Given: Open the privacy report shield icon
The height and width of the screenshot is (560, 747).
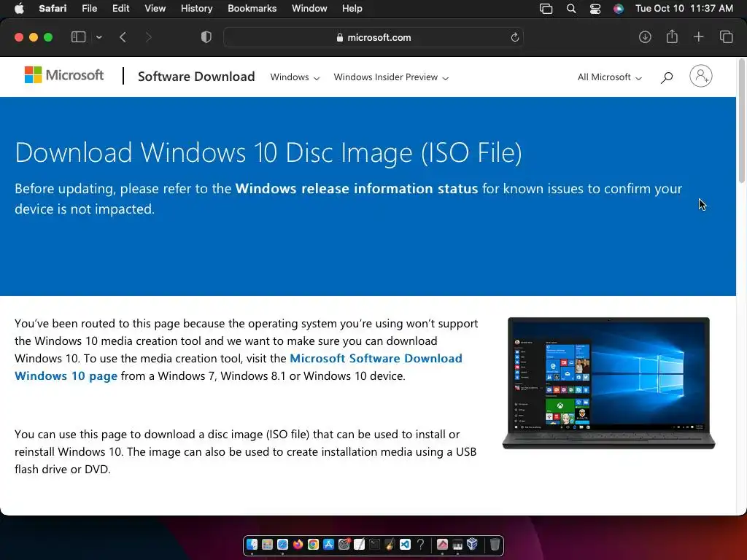Looking at the screenshot, I should 206,37.
